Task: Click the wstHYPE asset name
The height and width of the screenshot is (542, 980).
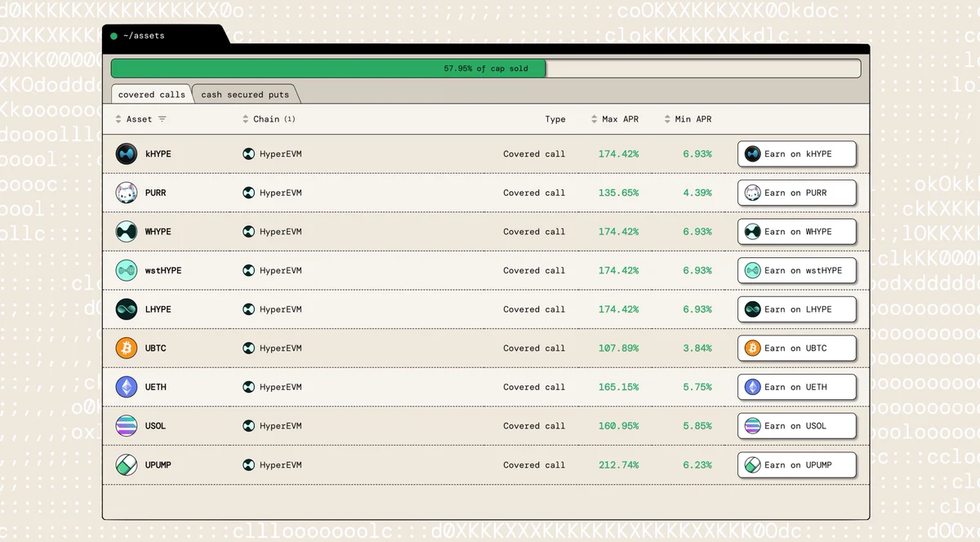Action: [x=163, y=270]
